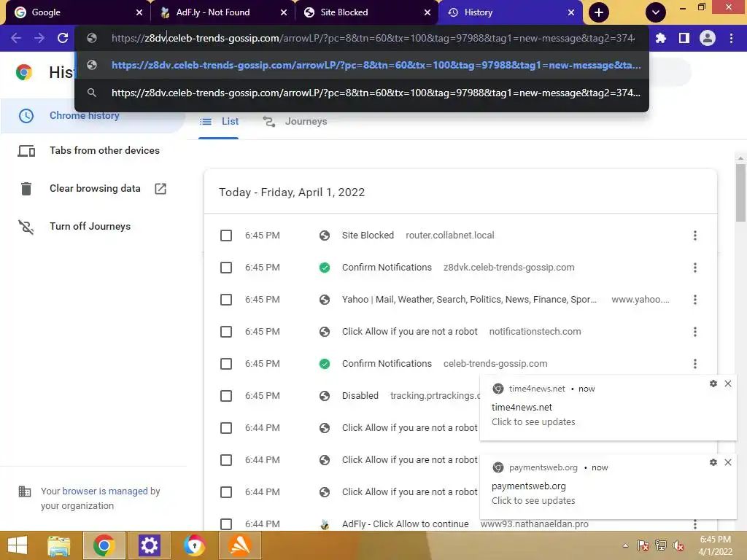Open settings gear on paymentsweb.org notification

[x=713, y=462]
